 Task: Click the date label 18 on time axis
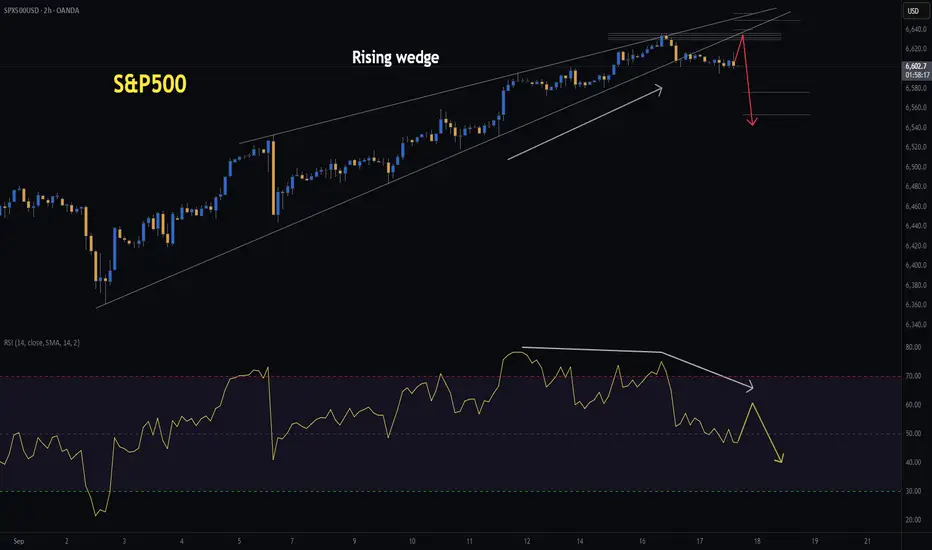tap(757, 541)
